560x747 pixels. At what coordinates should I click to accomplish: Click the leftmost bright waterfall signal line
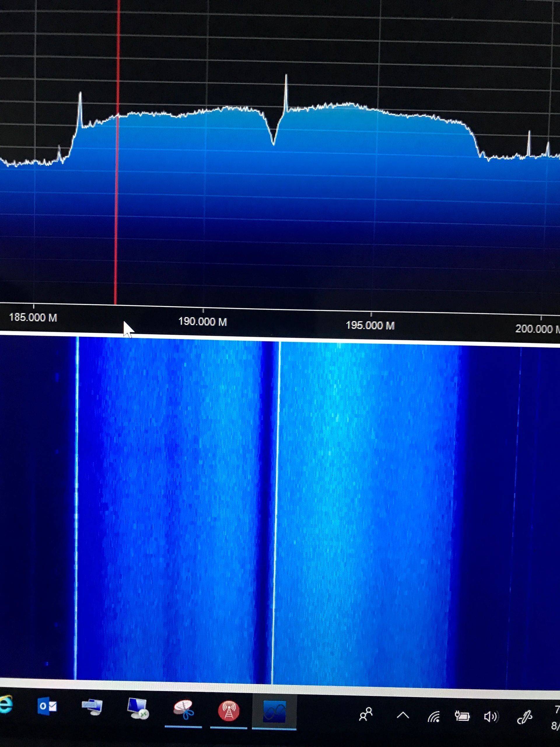pyautogui.click(x=77, y=507)
